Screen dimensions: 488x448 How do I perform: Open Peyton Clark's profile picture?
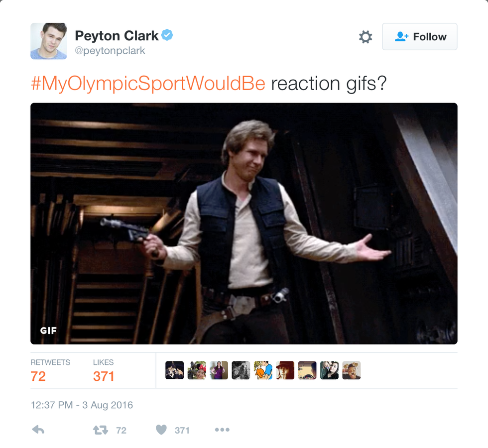coord(49,41)
